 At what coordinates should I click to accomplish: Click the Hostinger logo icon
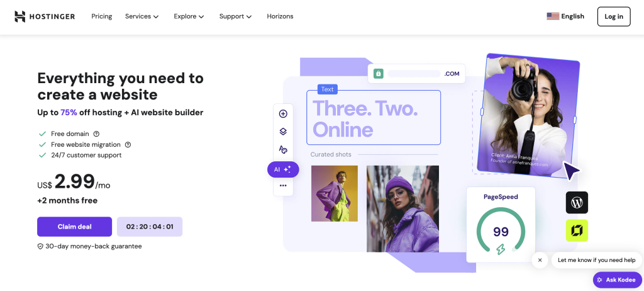click(19, 16)
